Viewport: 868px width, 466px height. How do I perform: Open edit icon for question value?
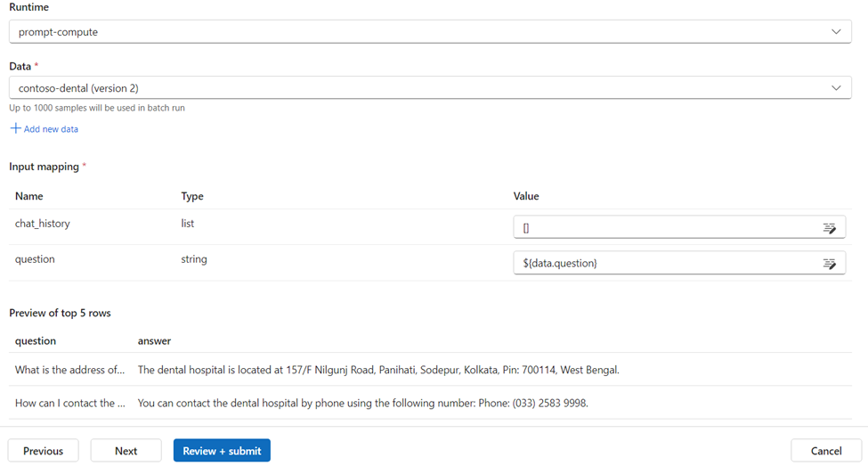click(x=829, y=264)
